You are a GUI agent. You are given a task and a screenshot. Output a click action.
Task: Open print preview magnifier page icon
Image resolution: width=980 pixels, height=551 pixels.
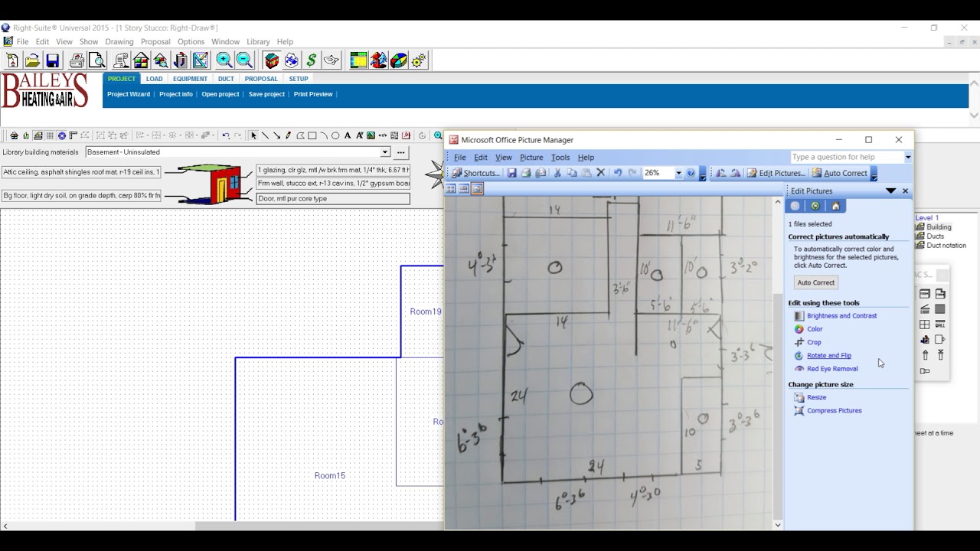point(96,60)
